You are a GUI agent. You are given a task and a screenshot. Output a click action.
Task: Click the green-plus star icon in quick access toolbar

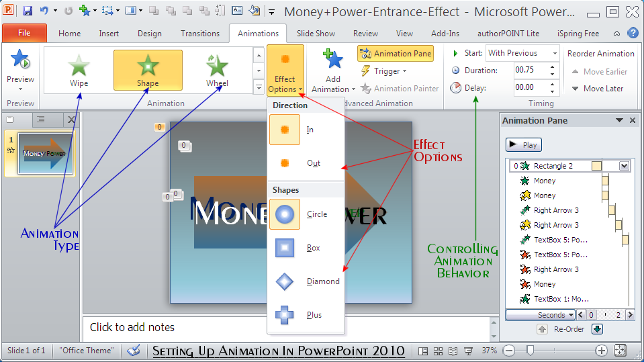pyautogui.click(x=85, y=11)
